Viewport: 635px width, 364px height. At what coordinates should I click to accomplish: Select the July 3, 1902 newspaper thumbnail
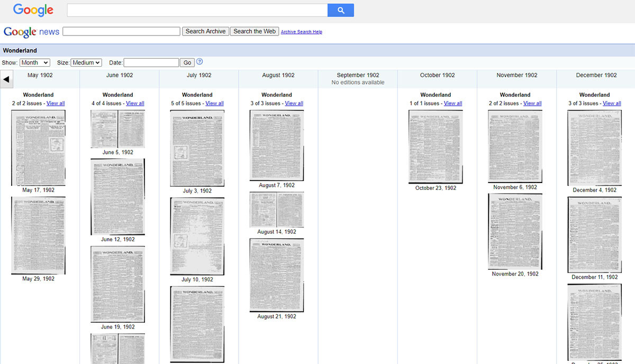(197, 148)
